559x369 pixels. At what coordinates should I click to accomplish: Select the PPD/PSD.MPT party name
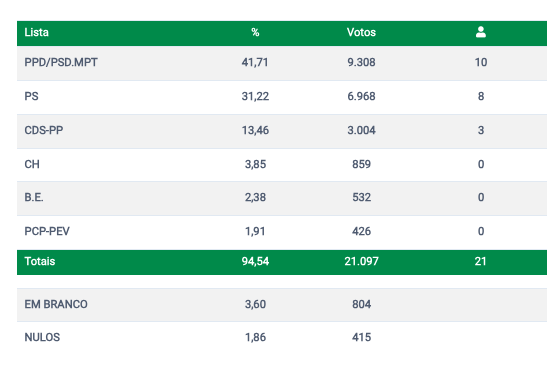click(61, 62)
